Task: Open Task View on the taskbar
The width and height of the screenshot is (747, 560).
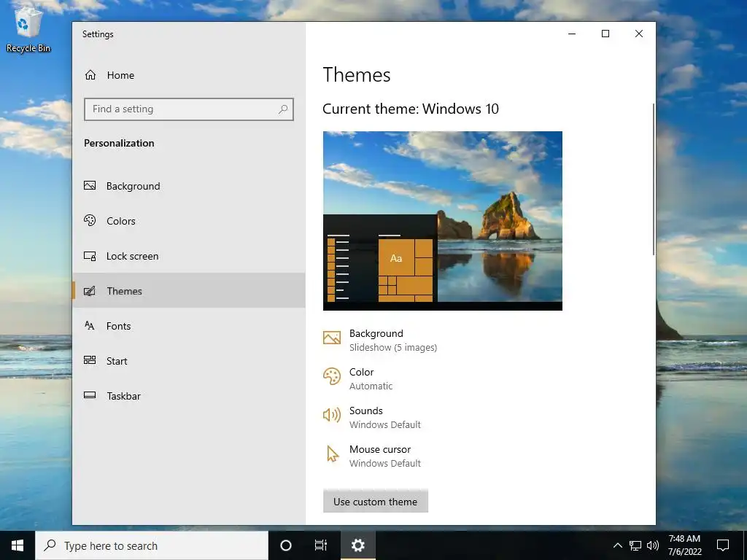Action: point(321,545)
